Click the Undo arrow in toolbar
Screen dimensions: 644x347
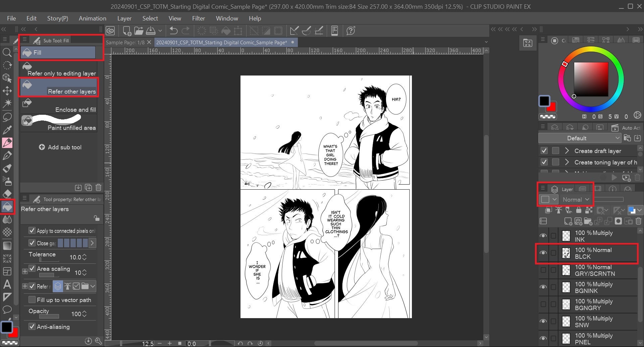173,31
